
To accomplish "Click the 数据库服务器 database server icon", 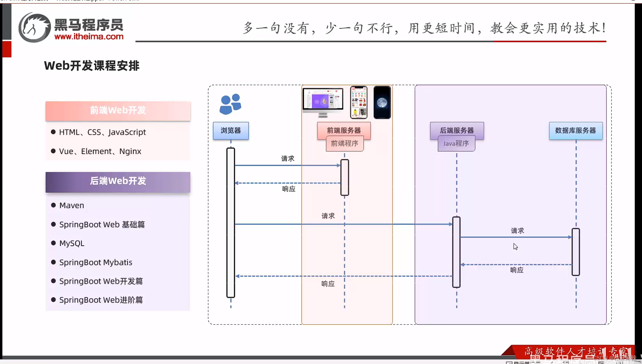I will pos(575,131).
